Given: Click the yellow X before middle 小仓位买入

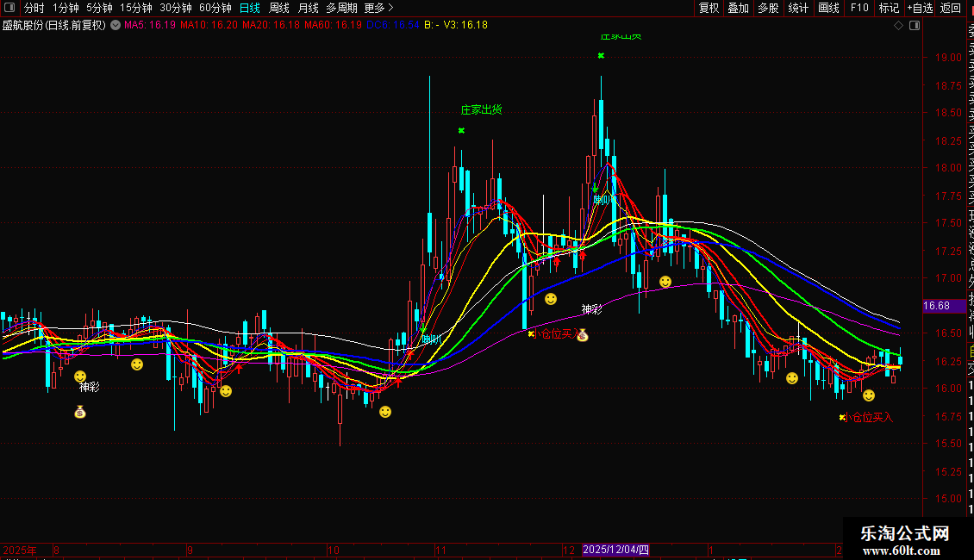Looking at the screenshot, I should pos(531,334).
